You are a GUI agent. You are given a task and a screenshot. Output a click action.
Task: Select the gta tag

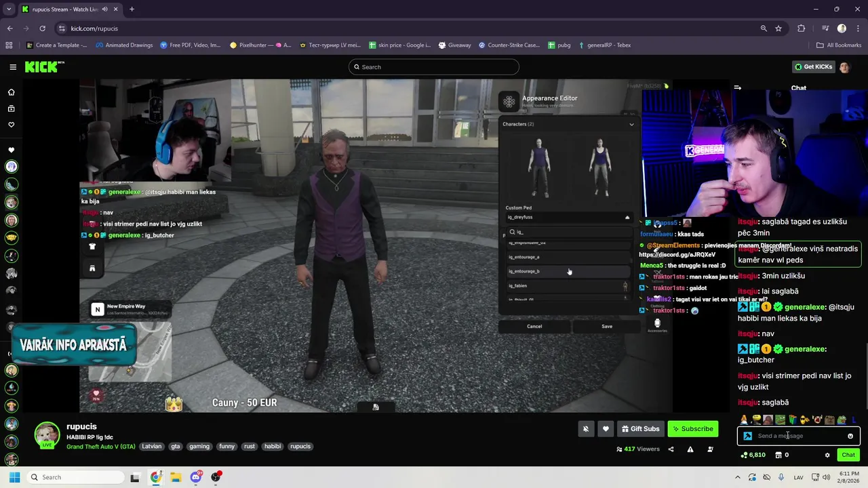[x=176, y=447]
